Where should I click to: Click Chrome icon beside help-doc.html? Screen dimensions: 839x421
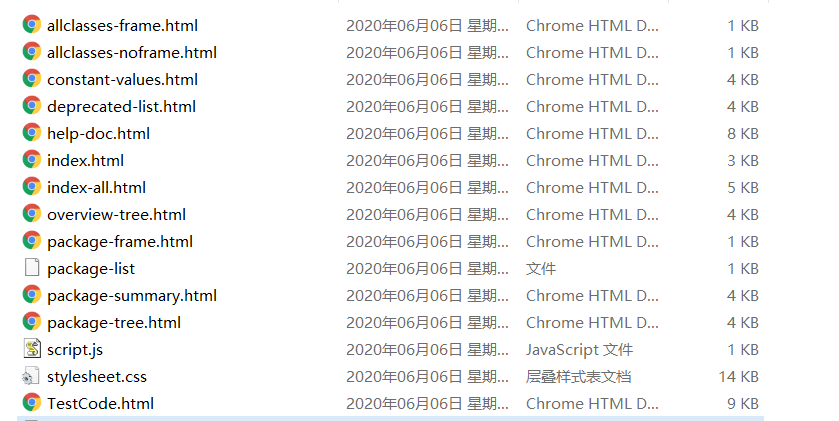(x=32, y=133)
